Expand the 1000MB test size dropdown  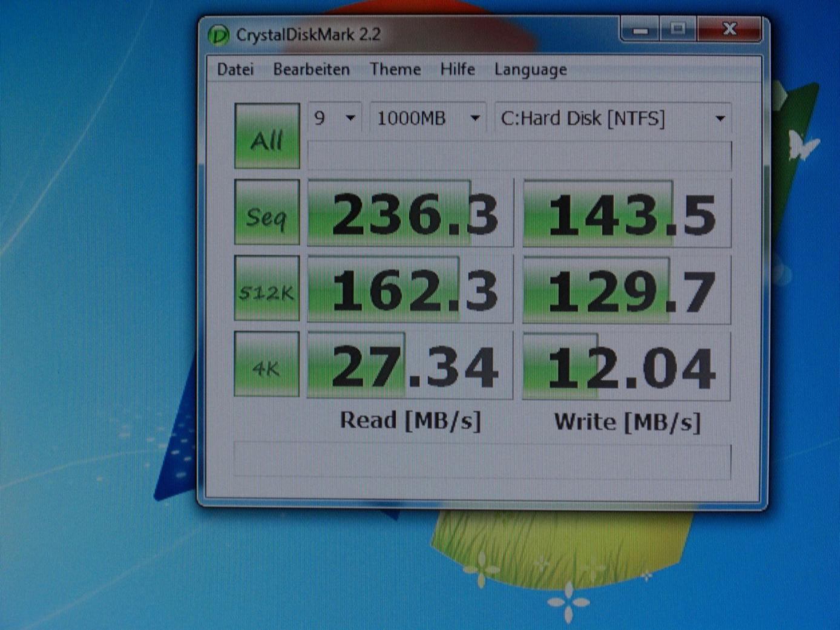coord(428,117)
